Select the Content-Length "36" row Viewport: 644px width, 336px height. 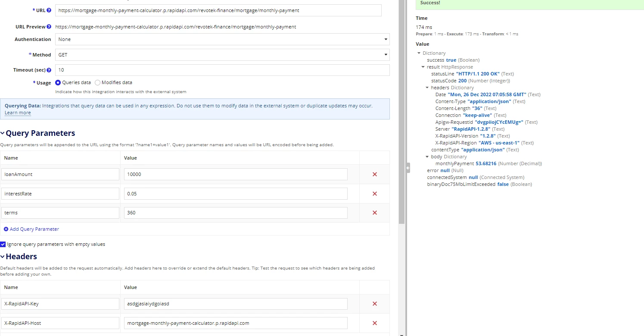(466, 108)
